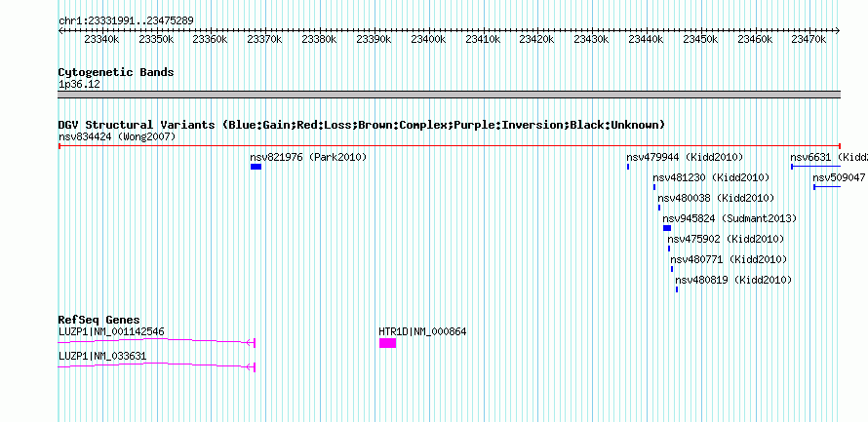Click the 23440k ruler mark
Viewport: 868px width, 422px height.
pyautogui.click(x=646, y=39)
